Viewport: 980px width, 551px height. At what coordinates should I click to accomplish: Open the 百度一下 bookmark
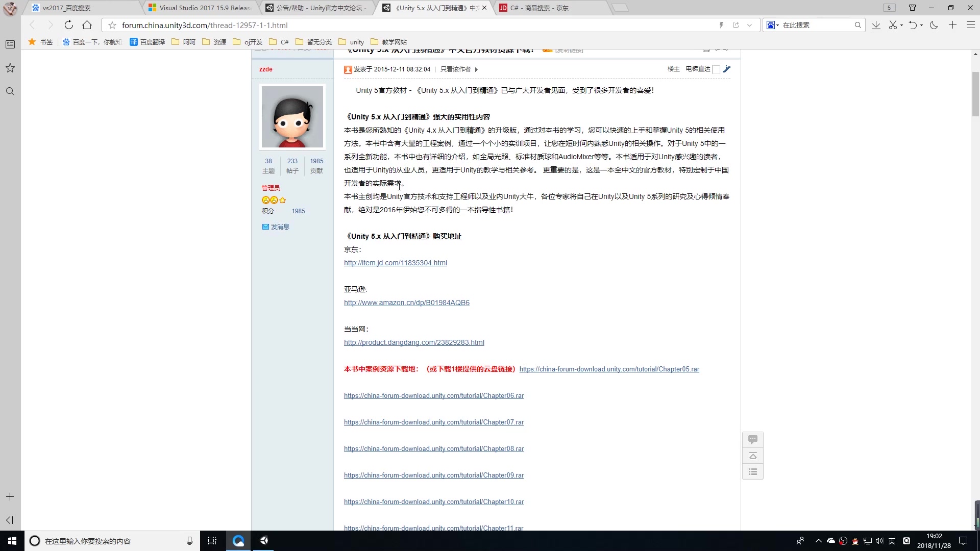92,42
